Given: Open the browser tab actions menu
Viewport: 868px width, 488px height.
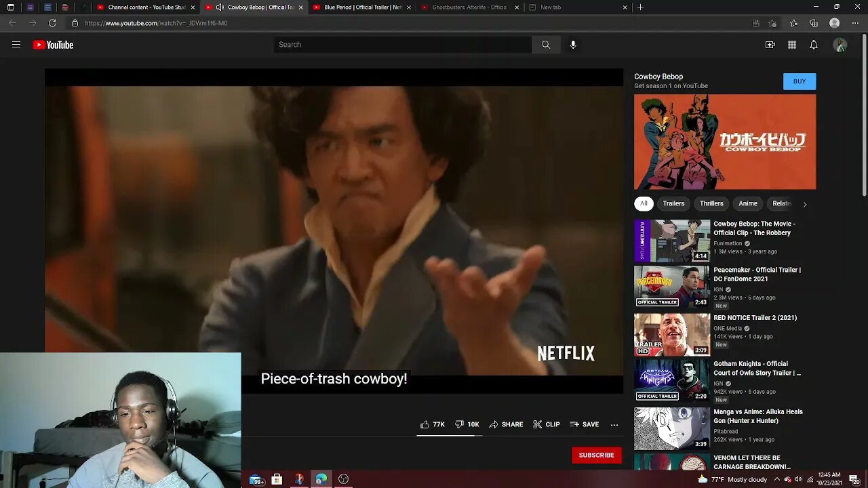Looking at the screenshot, I should (x=10, y=7).
